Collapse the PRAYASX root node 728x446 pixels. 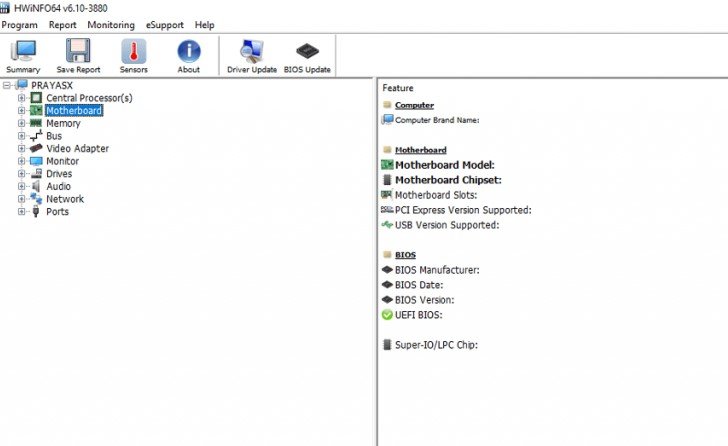coord(7,85)
